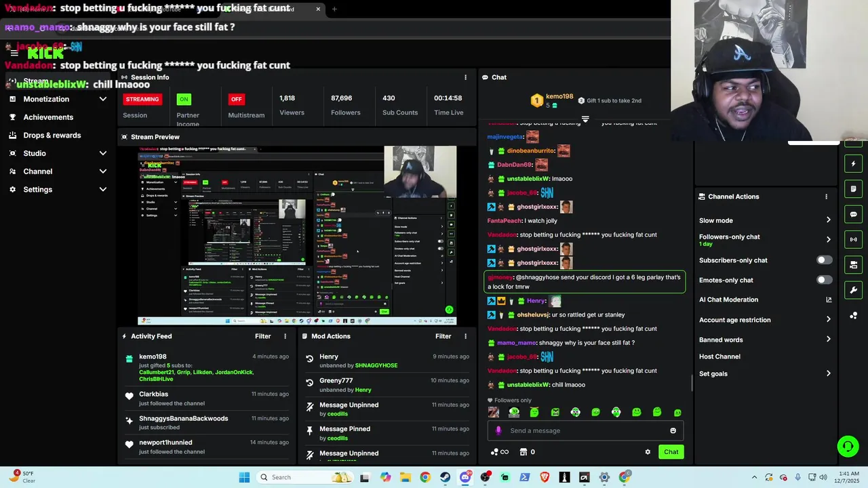Click the green Chat send button
This screenshot has height=488, width=868.
[x=671, y=452]
